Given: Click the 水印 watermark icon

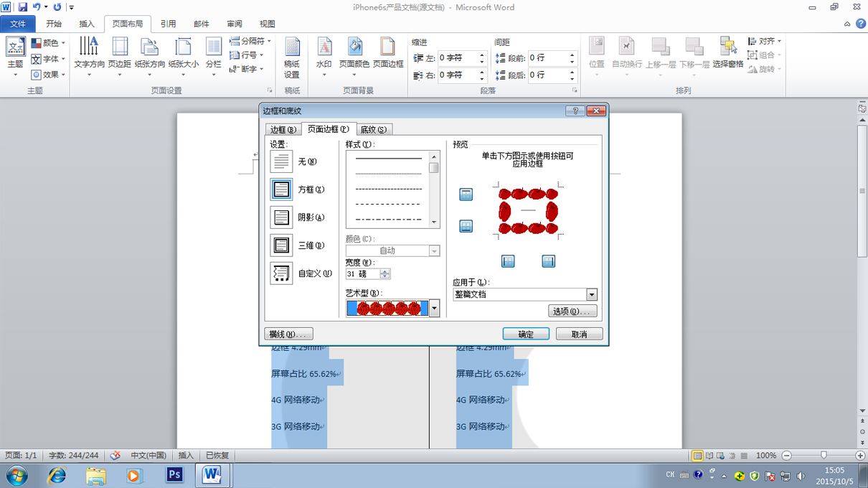Looking at the screenshot, I should (x=324, y=47).
